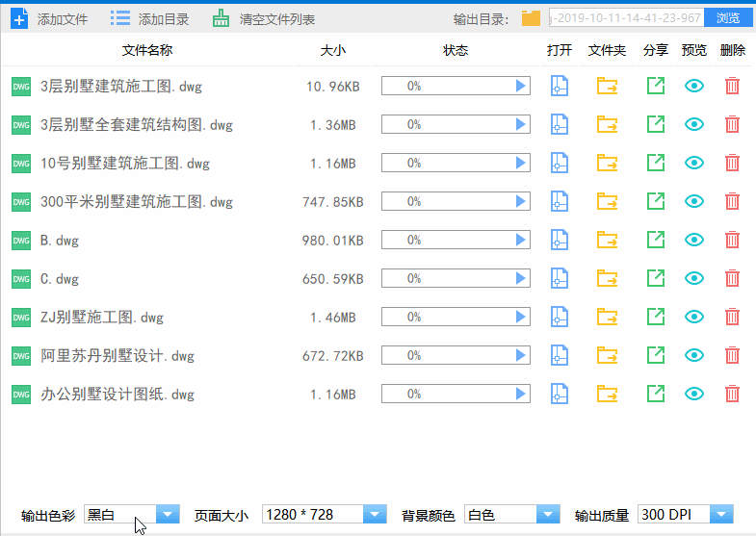Preview B.dwg with the eye icon
This screenshot has width=756, height=536.
[694, 241]
